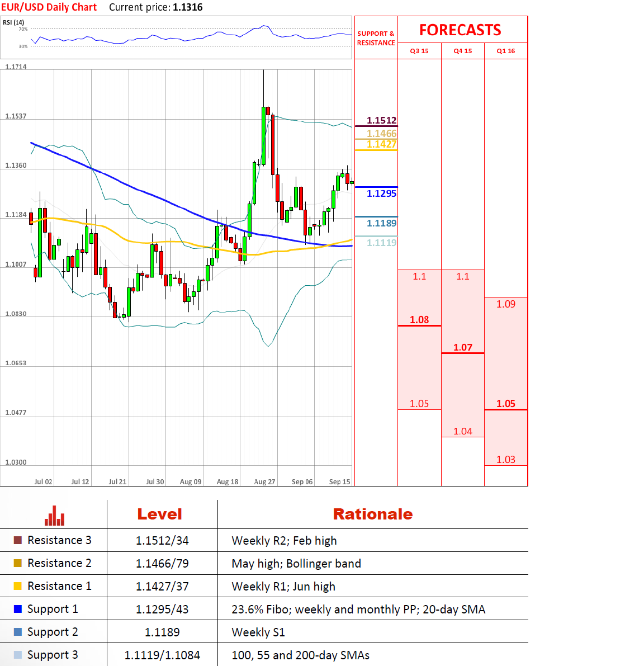Click the 1.1512 resistance level label
Image resolution: width=644 pixels, height=666 pixels.
[382, 120]
